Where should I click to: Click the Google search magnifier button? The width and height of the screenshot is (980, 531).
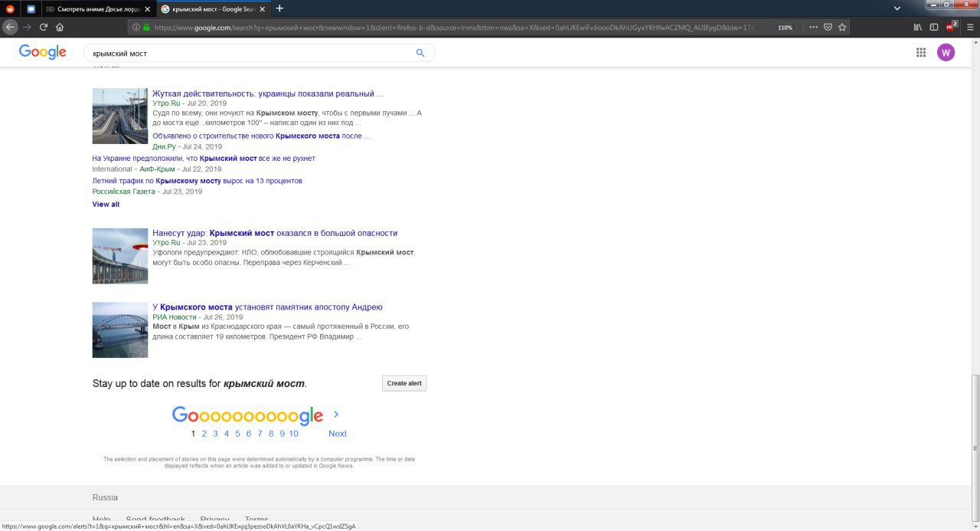420,53
